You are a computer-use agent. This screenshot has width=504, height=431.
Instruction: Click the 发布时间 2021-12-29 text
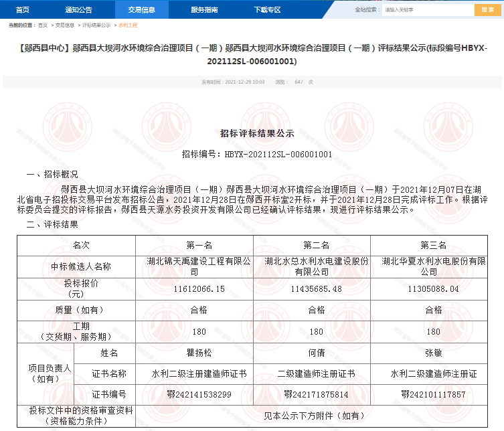(x=233, y=82)
